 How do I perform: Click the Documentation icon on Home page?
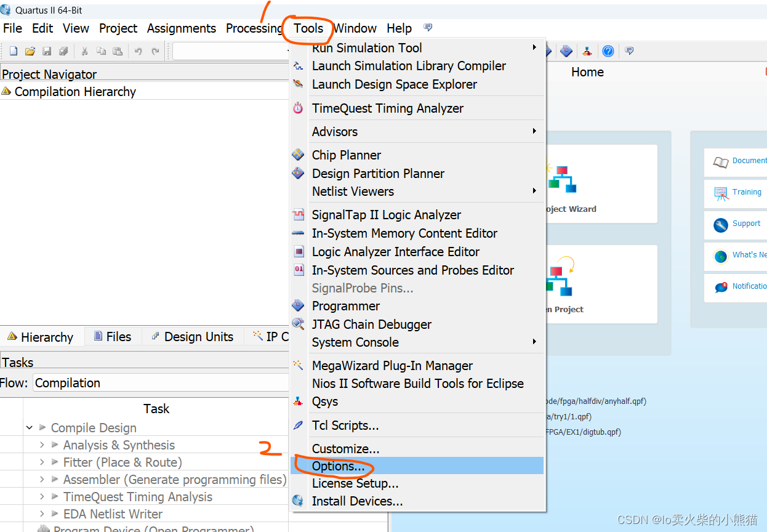coord(721,162)
